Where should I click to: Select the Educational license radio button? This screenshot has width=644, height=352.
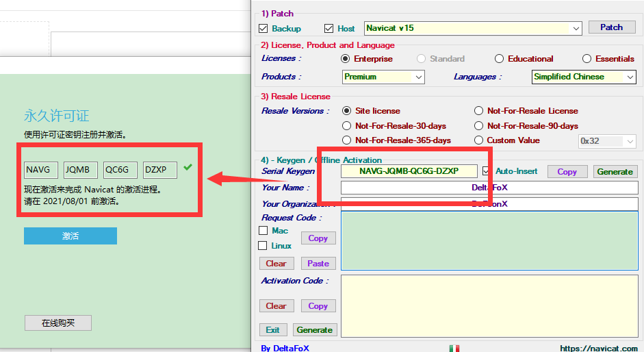[499, 59]
